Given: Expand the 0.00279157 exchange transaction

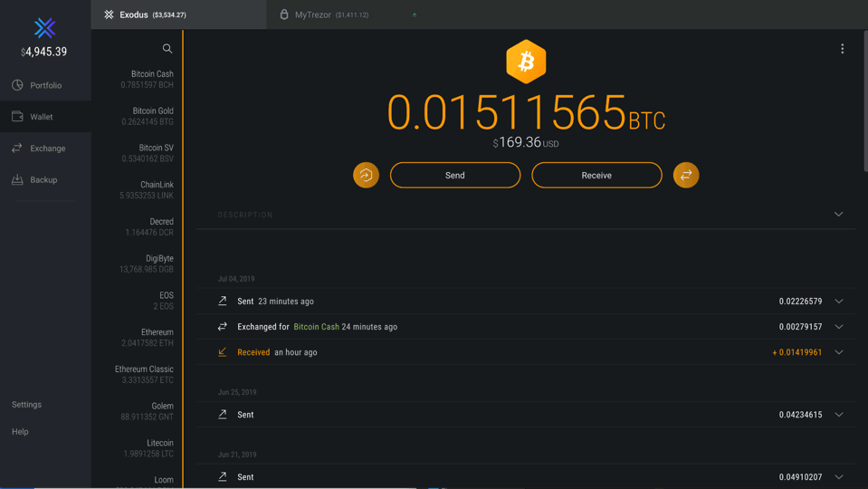Looking at the screenshot, I should click(x=839, y=327).
